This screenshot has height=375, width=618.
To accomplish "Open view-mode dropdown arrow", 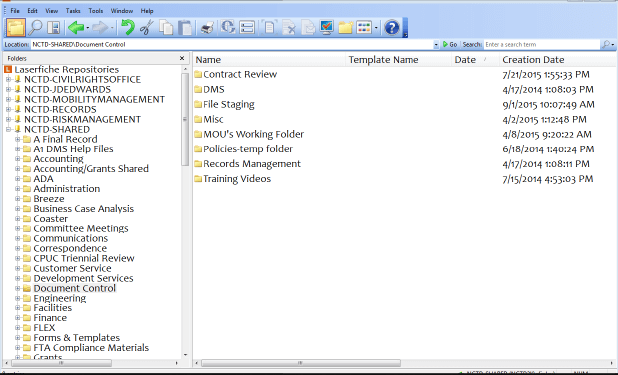I will click(376, 28).
